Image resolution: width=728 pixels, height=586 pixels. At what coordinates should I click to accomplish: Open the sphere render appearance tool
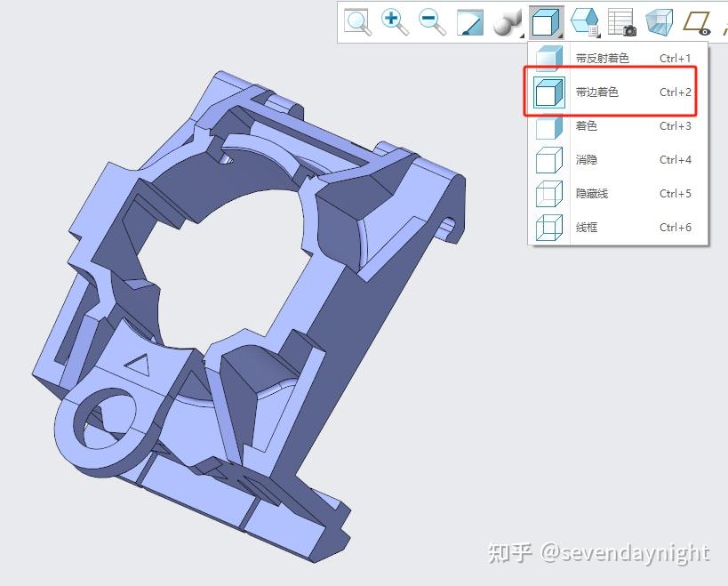pyautogui.click(x=503, y=22)
